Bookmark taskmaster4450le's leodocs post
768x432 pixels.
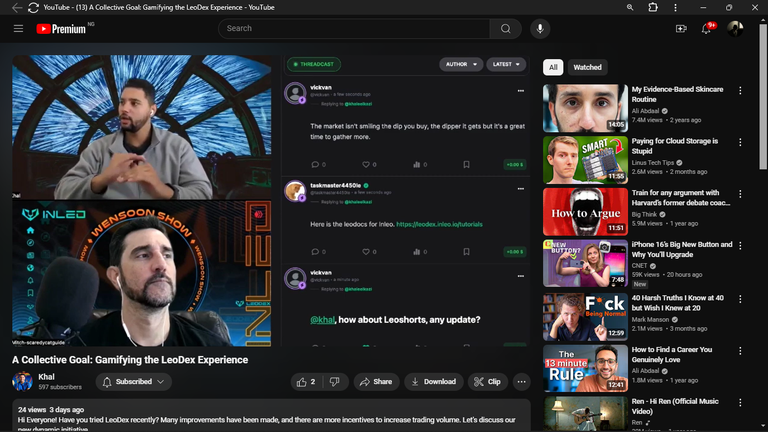pos(466,252)
